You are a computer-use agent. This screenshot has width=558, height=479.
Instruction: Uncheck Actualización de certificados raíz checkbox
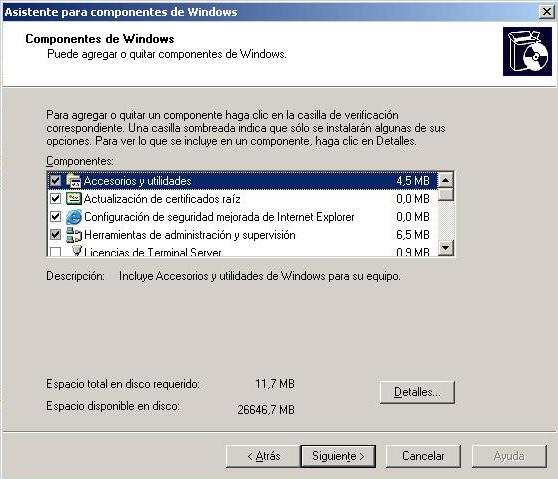click(55, 199)
